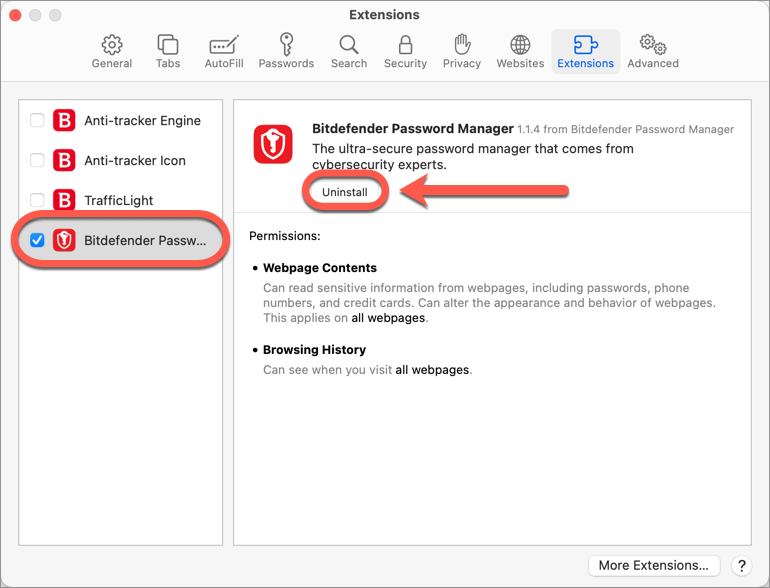The height and width of the screenshot is (588, 770).
Task: Click the Anti-tracker Engine Bitdefender icon
Action: (x=64, y=120)
